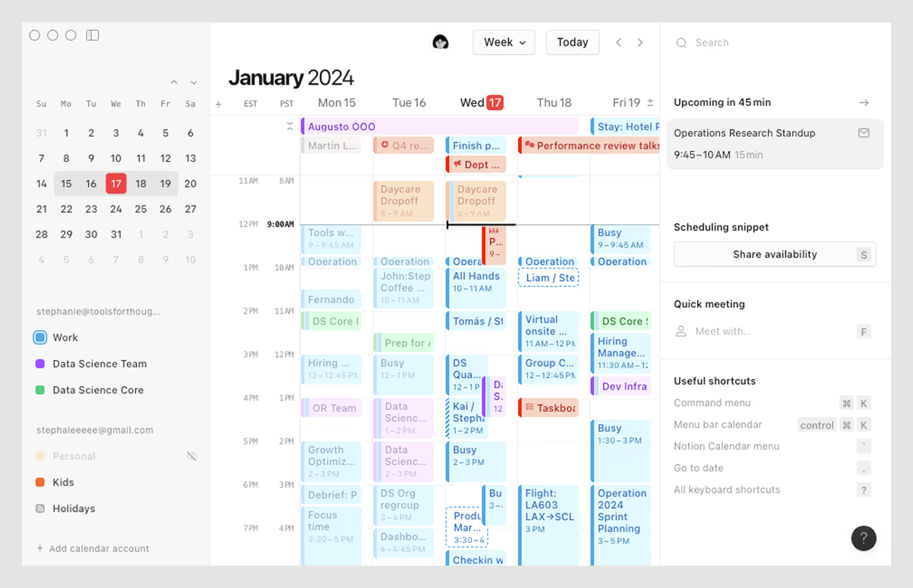Go to previous week arrow
This screenshot has width=913, height=588.
[619, 42]
